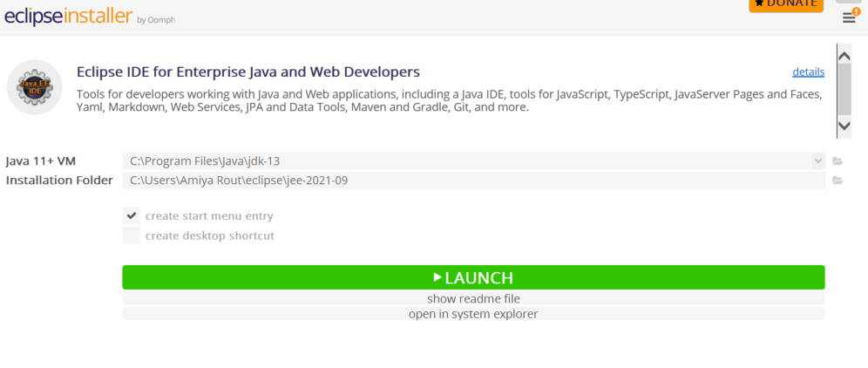The image size is (868, 368).
Task: Expand the Java 11+ VM dropdown arrow
Action: pos(817,161)
